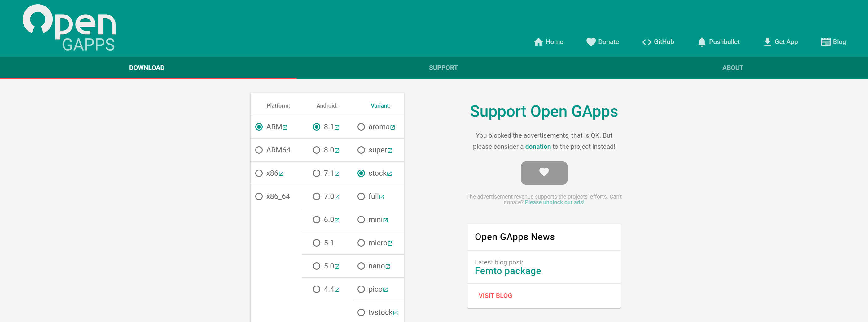
Task: Click the VISIT BLOG button
Action: tap(495, 296)
